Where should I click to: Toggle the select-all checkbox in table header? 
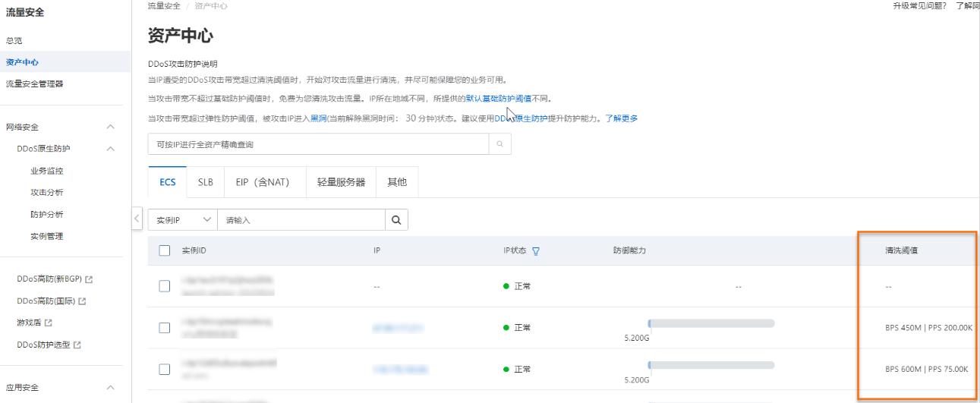[164, 251]
